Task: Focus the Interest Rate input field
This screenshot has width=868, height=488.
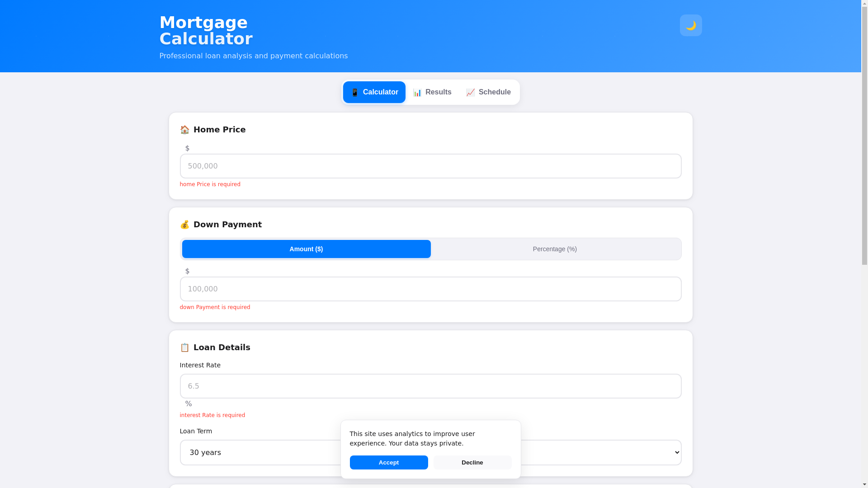Action: [430, 386]
